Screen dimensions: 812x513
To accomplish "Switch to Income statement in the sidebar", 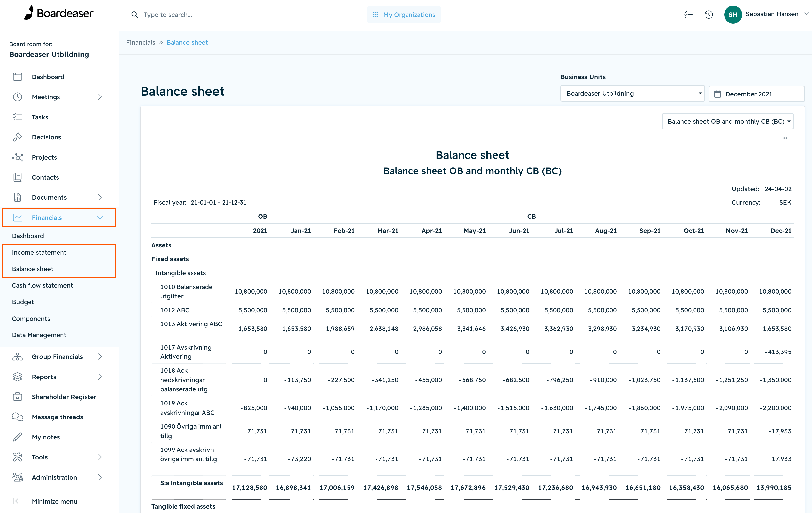I will click(39, 252).
